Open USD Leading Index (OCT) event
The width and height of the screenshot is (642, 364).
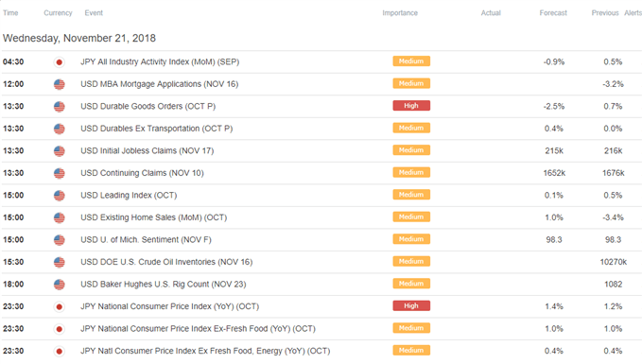[129, 196]
